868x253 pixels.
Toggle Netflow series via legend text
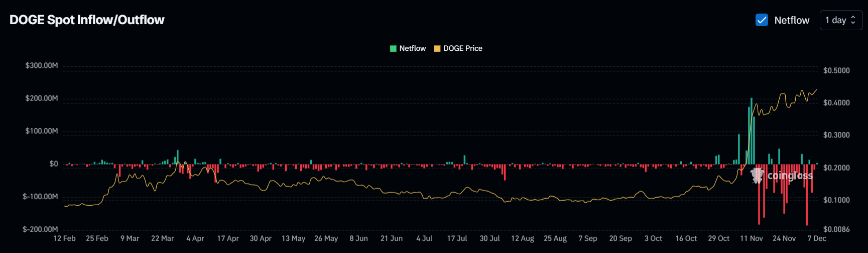click(412, 48)
